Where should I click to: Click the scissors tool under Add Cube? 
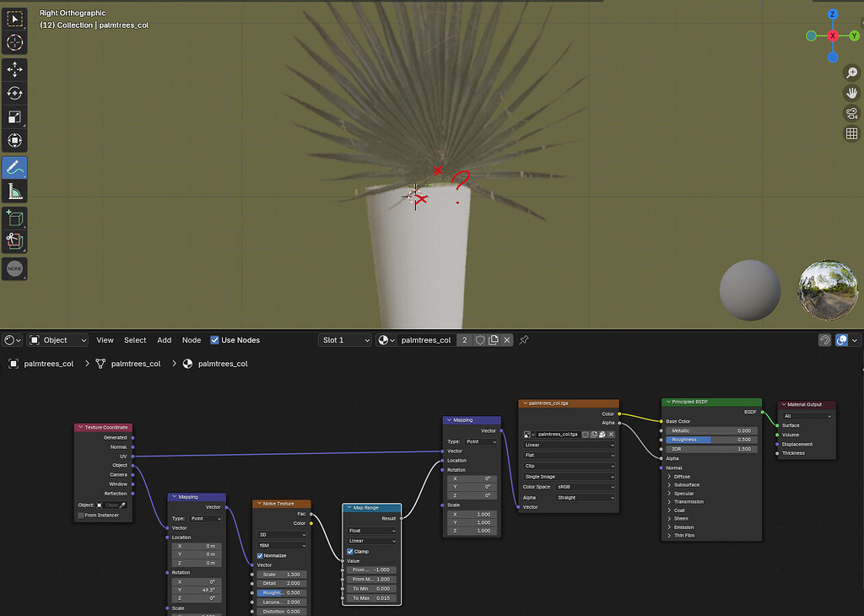[x=15, y=241]
